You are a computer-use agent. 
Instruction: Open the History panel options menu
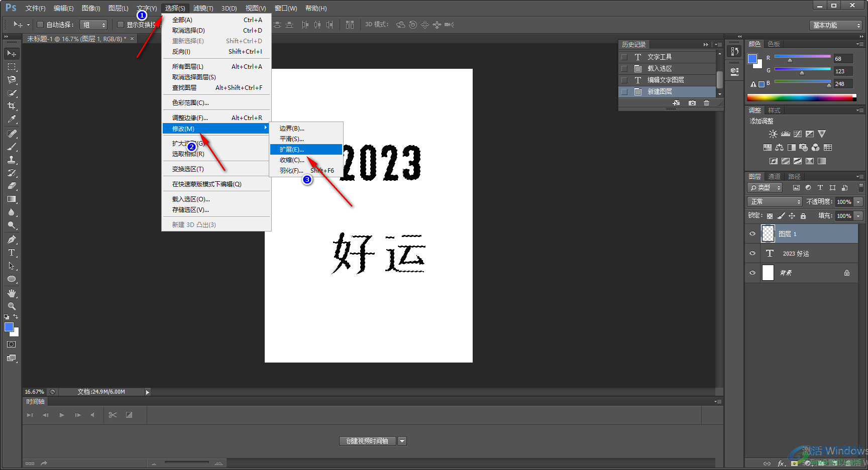click(718, 45)
